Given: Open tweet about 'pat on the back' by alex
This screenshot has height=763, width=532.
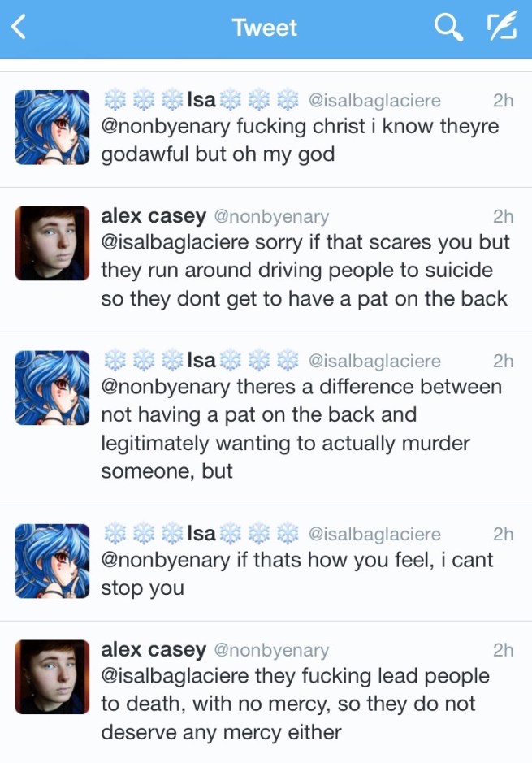Looking at the screenshot, I should [266, 259].
